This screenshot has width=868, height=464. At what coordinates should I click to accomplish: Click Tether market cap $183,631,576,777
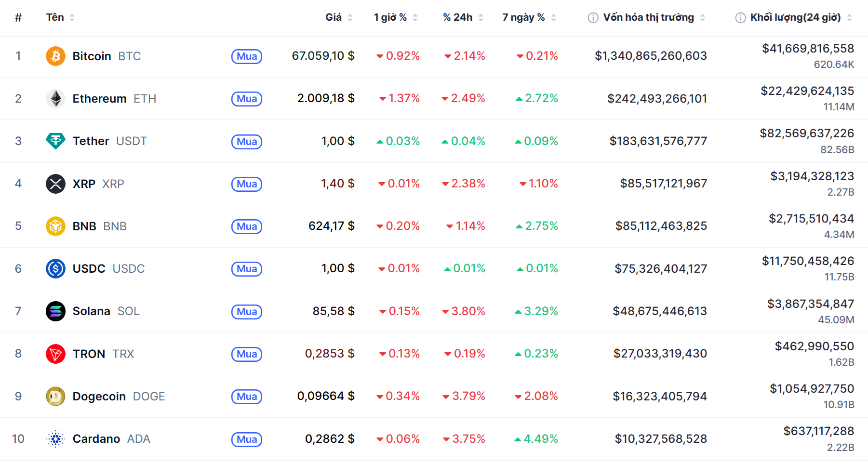click(x=658, y=141)
